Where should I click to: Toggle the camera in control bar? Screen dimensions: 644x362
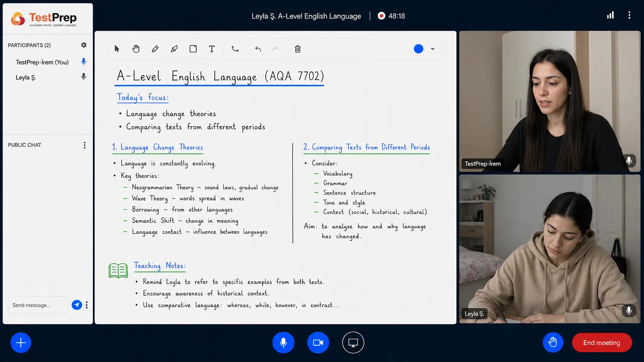(x=318, y=343)
